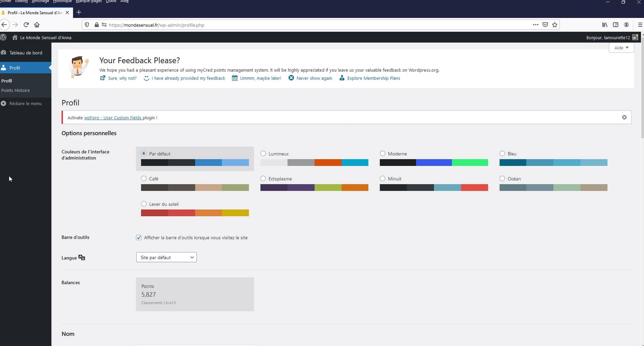This screenshot has height=346, width=644.
Task: Select the Lumineux color scheme radio
Action: (263, 153)
